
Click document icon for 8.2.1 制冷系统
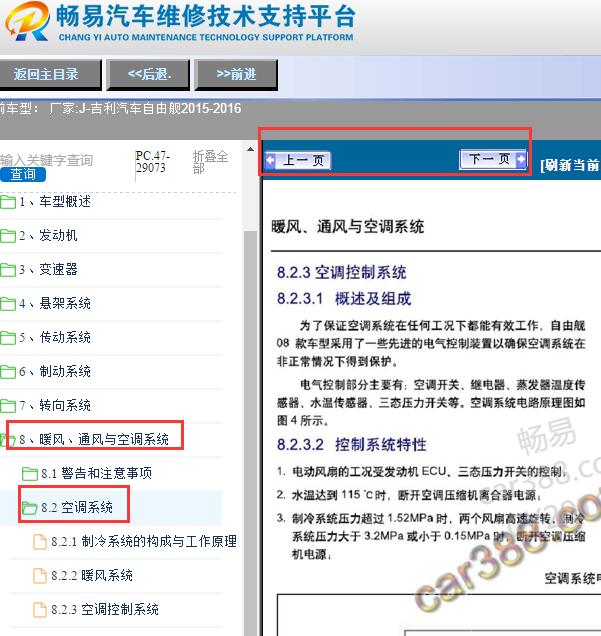point(40,542)
